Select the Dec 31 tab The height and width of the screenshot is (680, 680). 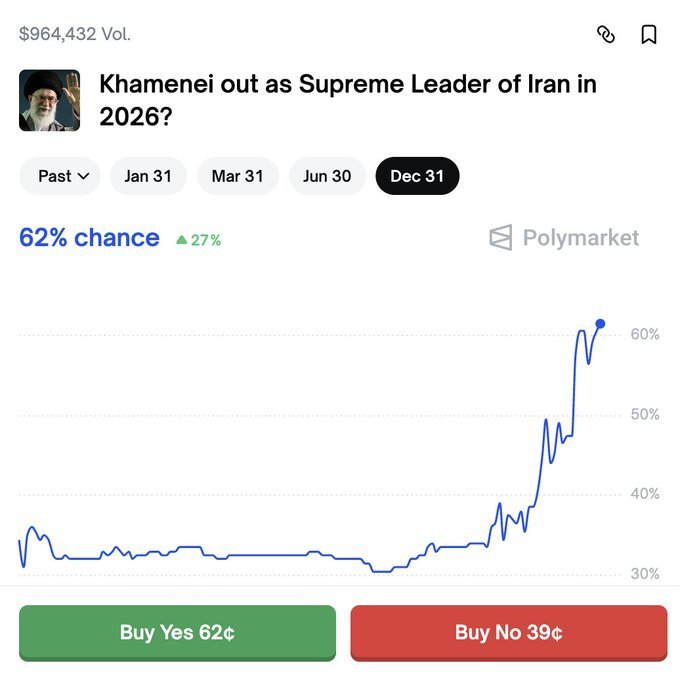click(417, 176)
